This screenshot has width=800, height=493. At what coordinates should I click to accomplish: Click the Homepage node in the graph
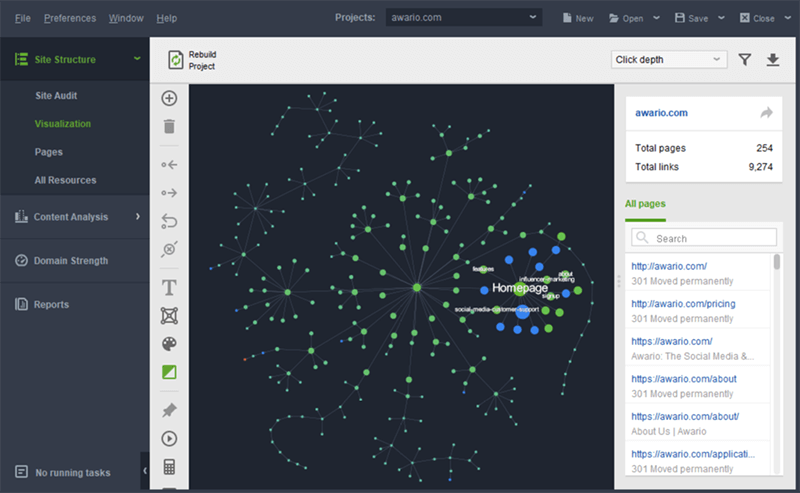click(519, 289)
